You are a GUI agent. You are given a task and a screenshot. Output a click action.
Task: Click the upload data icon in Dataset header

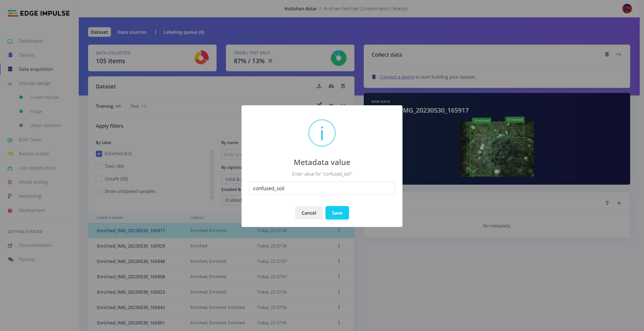click(319, 86)
